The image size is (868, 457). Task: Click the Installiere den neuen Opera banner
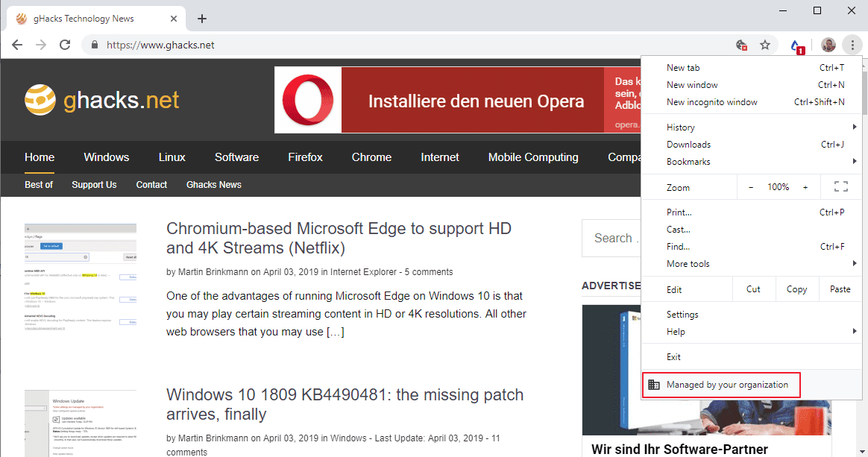(x=476, y=101)
